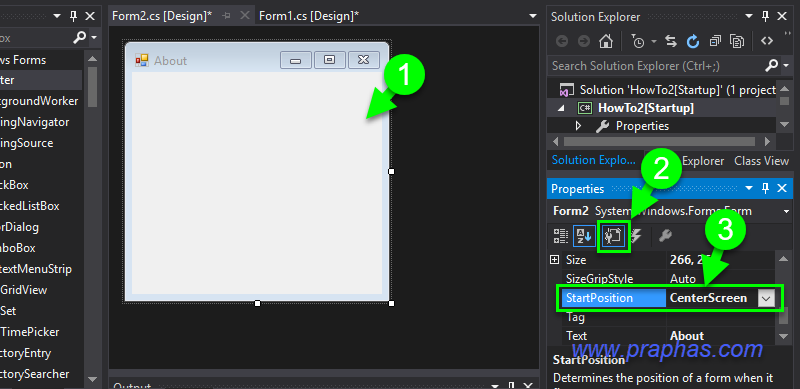Expand the Size property node
800x389 pixels.
pyautogui.click(x=555, y=260)
